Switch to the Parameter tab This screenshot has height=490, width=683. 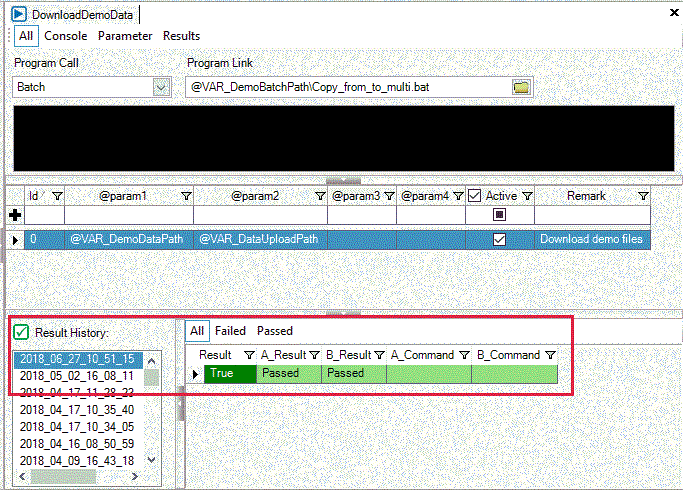pos(125,36)
